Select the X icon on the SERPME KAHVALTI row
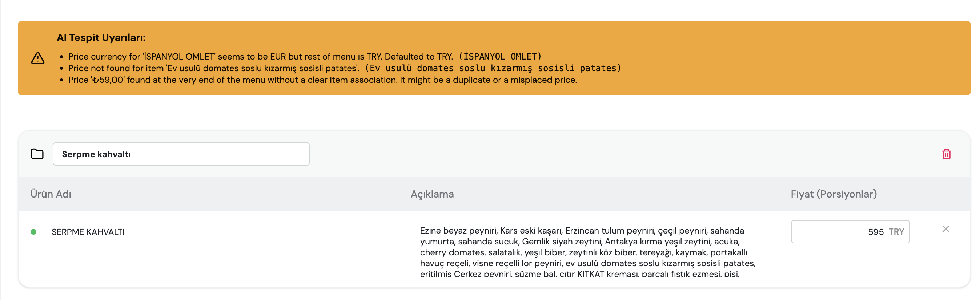This screenshot has height=300, width=980. tap(946, 229)
